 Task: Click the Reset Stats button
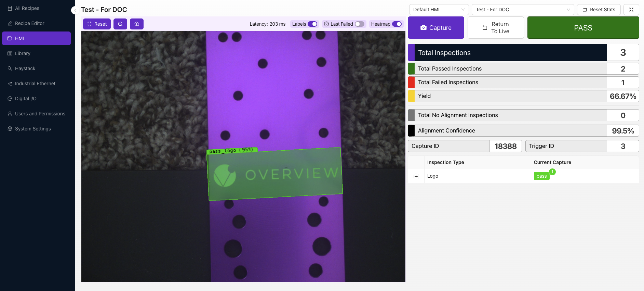[599, 10]
